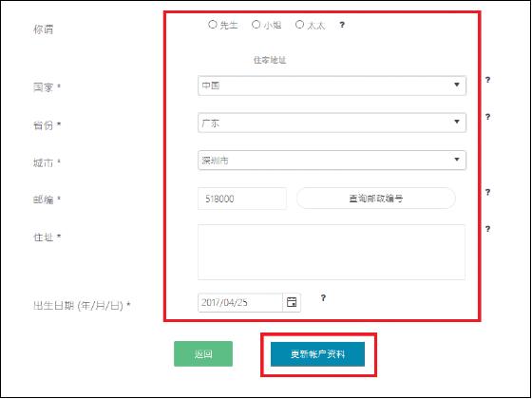The image size is (532, 399).
Task: Click the help question mark beside the 邮编 field
Action: point(487,192)
